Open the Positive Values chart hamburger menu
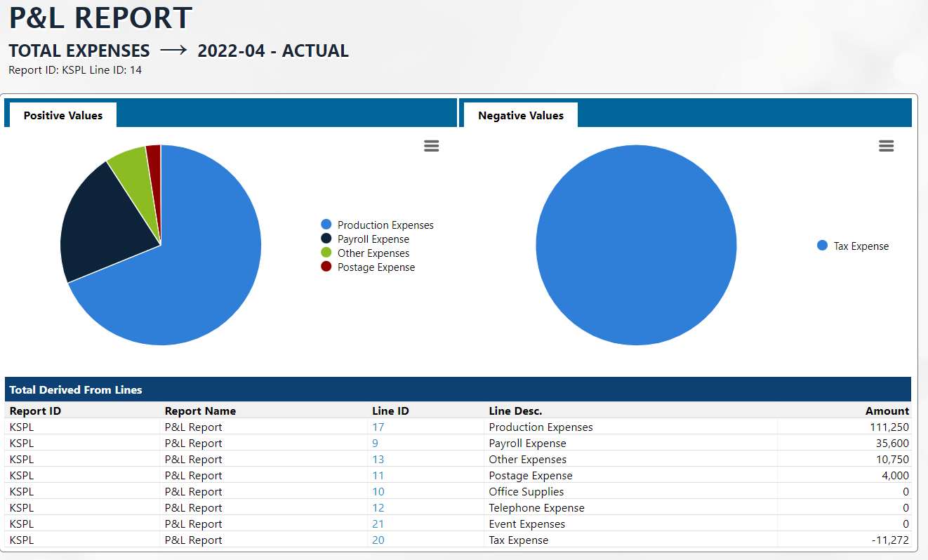 tap(431, 146)
